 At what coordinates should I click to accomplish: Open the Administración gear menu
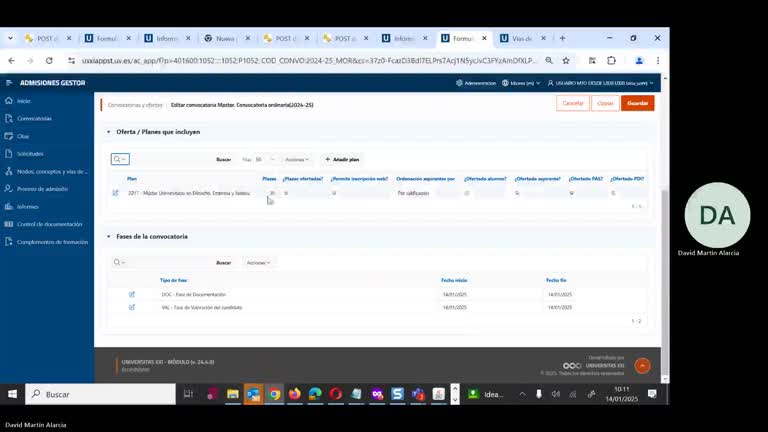tap(476, 83)
